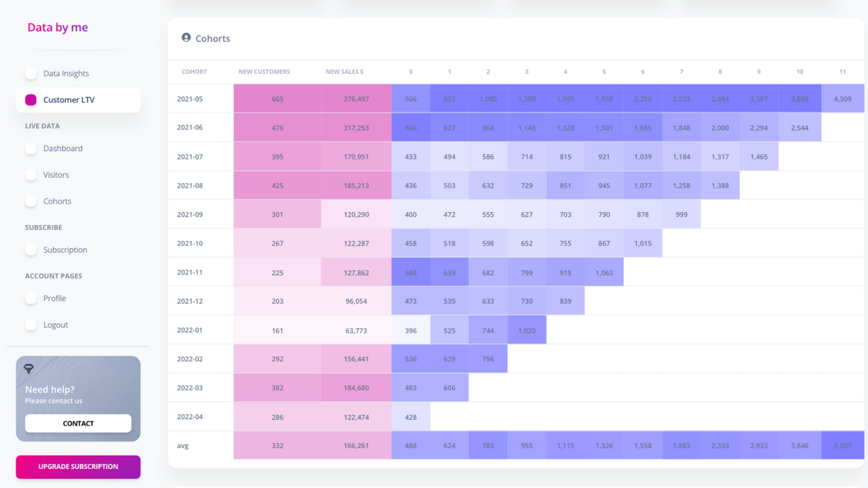Image resolution: width=868 pixels, height=488 pixels.
Task: Toggle the circle indicator next to Dashboard
Action: point(31,148)
